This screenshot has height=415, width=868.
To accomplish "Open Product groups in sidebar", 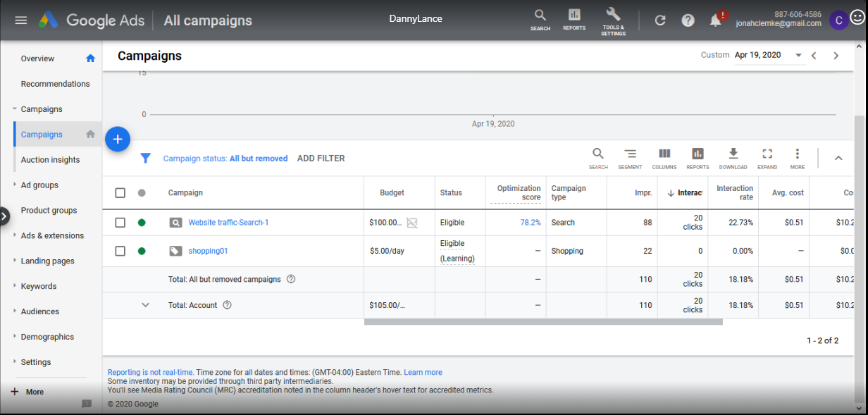I will tap(49, 210).
